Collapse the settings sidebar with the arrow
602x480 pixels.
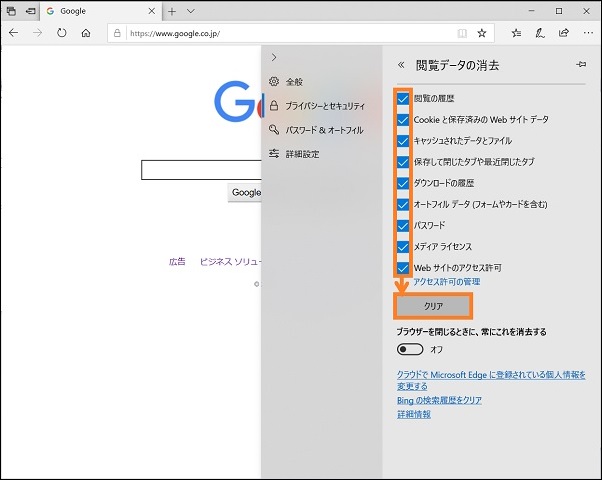coord(274,58)
